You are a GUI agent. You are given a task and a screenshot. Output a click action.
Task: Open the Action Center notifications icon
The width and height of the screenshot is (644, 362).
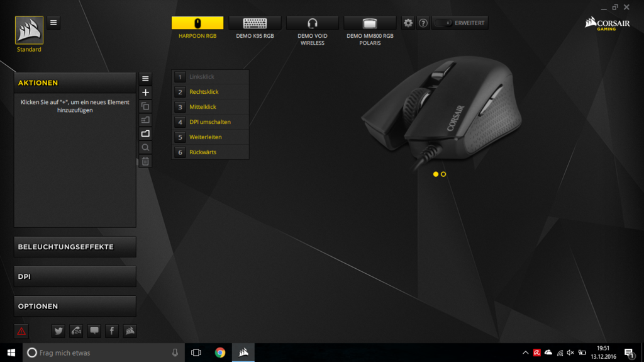tap(629, 353)
